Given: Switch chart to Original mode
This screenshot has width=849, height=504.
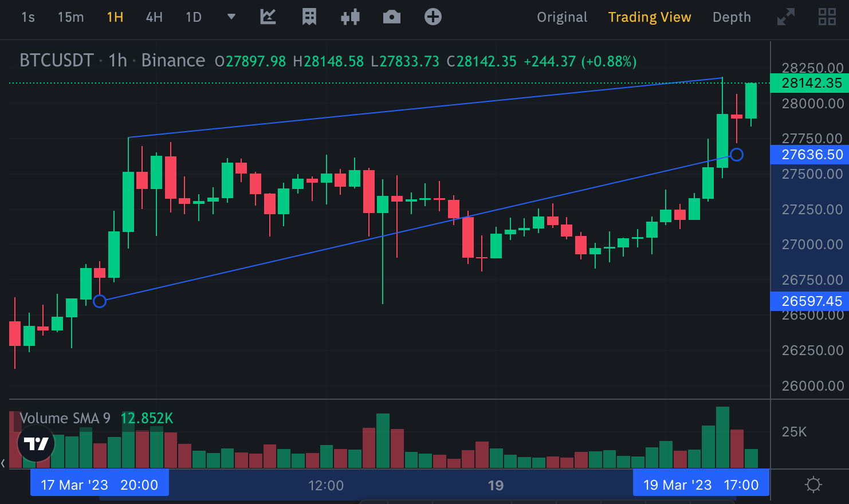Looking at the screenshot, I should pos(561,17).
